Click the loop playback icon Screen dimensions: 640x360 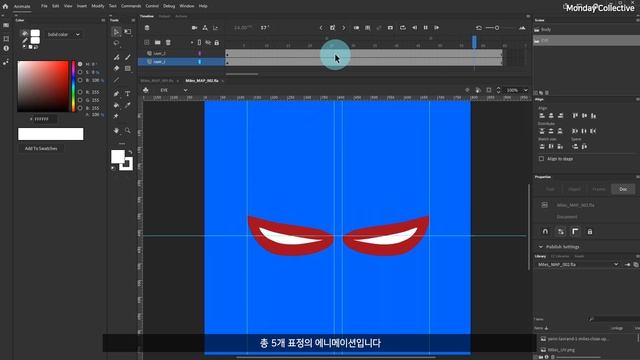(403, 28)
